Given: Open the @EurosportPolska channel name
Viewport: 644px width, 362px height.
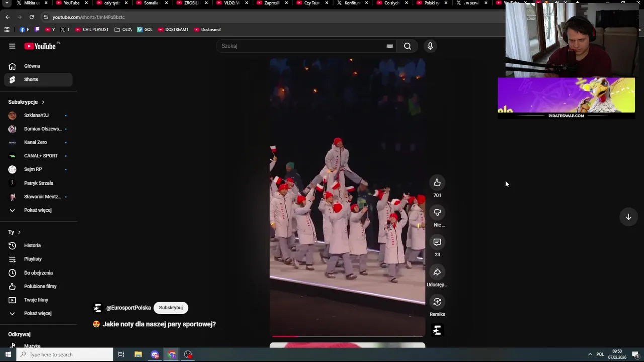Looking at the screenshot, I should (128, 308).
